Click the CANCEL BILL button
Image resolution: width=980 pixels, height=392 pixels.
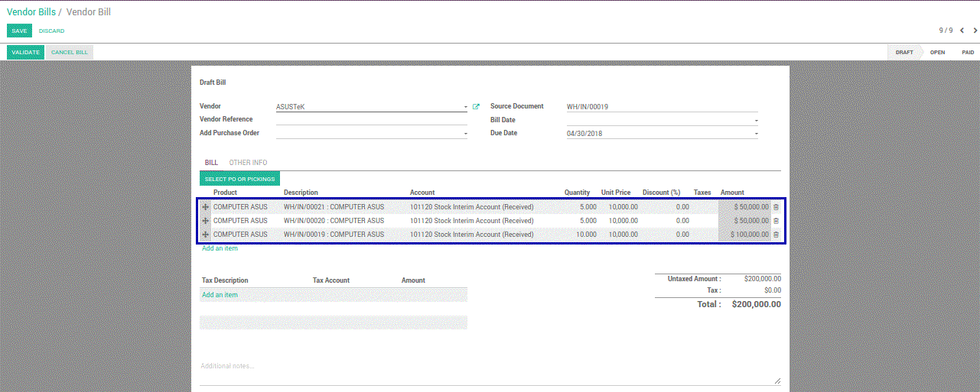point(70,53)
